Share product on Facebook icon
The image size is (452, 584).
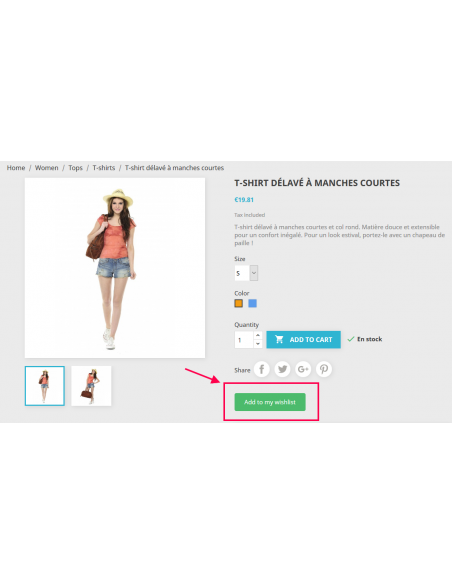pos(262,369)
